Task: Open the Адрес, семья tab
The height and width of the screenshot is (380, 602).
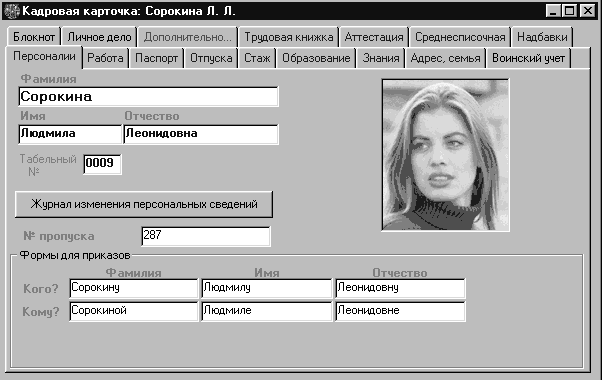Action: coord(445,58)
